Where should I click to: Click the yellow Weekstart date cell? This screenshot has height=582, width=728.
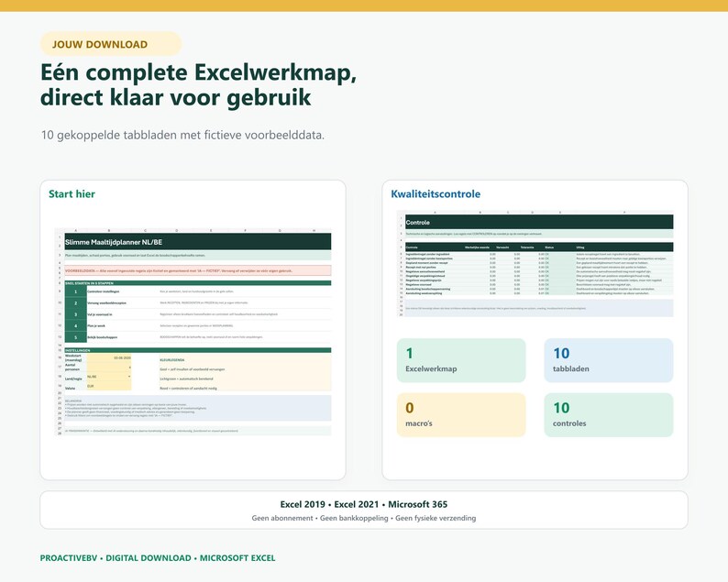pyautogui.click(x=109, y=357)
